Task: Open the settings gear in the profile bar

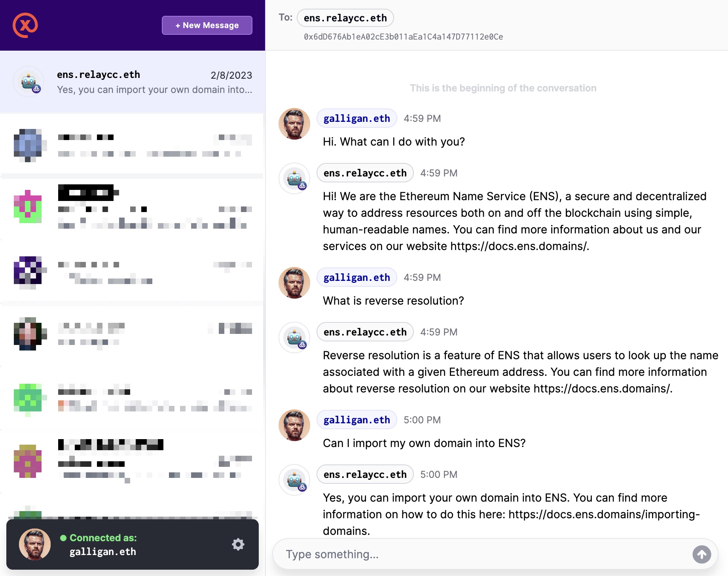Action: 238,544
